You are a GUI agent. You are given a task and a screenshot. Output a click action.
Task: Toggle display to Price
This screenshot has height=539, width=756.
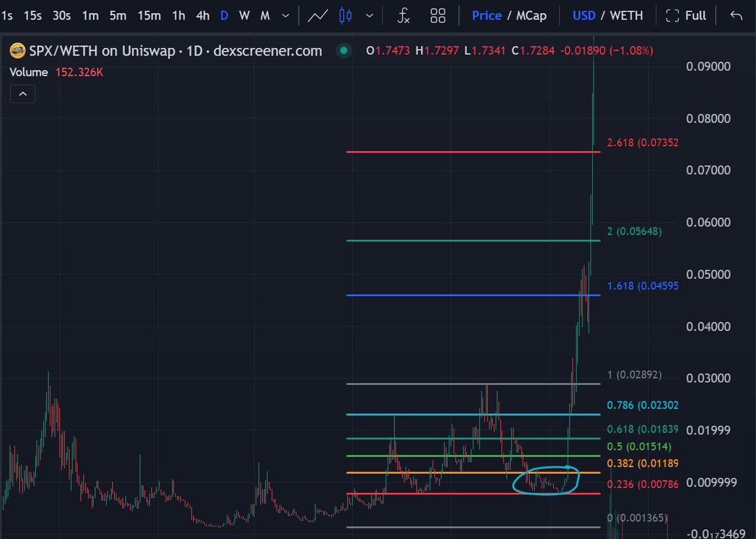(x=487, y=15)
